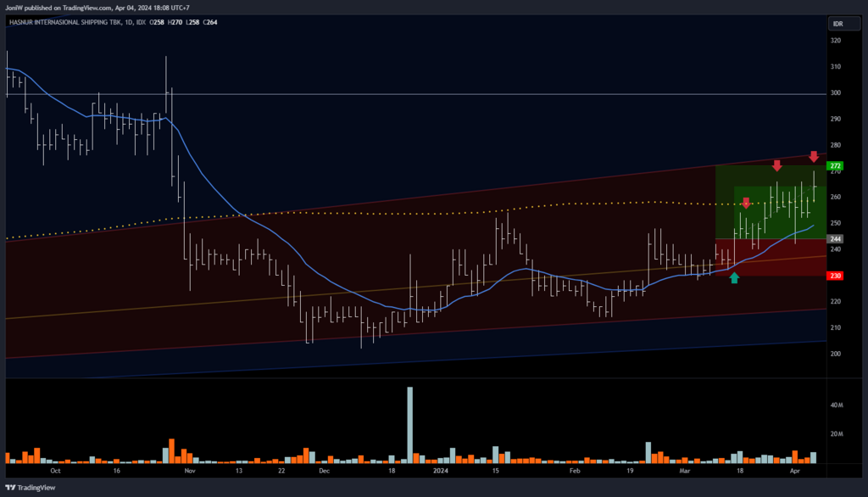The image size is (868, 497).
Task: Click the 2024 label on time axis
Action: click(x=440, y=469)
